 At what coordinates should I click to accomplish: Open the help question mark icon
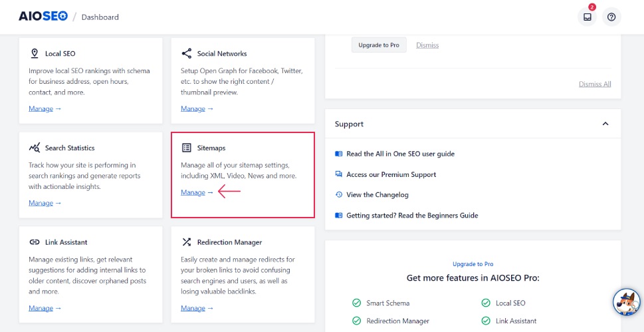pyautogui.click(x=611, y=17)
